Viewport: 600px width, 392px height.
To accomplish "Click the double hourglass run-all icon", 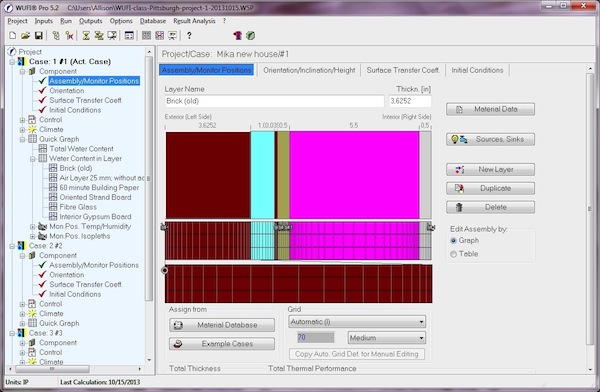I will click(x=99, y=36).
